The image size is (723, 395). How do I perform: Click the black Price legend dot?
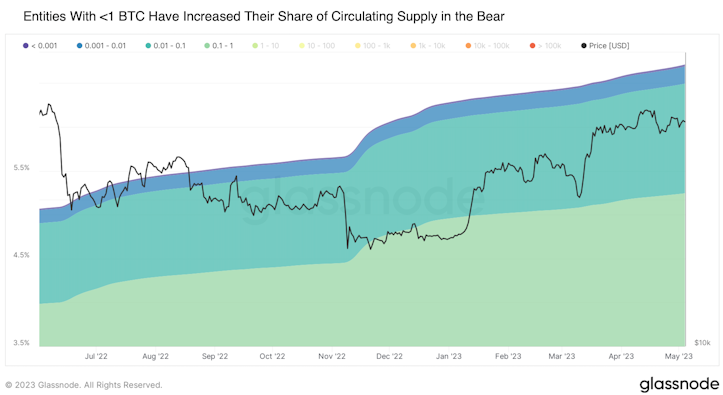(x=584, y=46)
